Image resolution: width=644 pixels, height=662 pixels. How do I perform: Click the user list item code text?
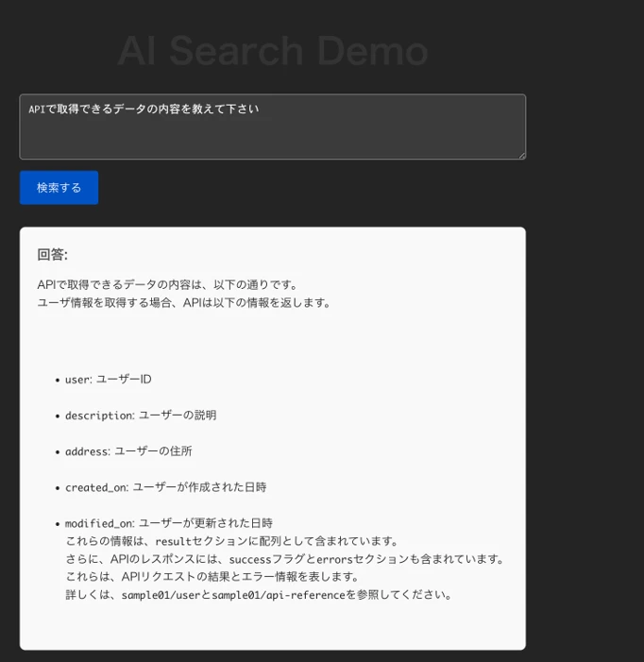coord(76,380)
